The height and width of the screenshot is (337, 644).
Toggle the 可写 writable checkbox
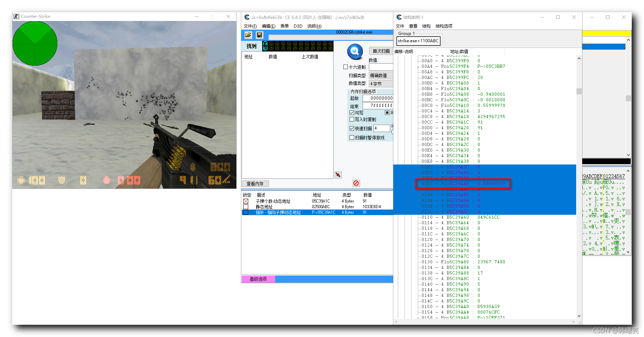pyautogui.click(x=352, y=113)
